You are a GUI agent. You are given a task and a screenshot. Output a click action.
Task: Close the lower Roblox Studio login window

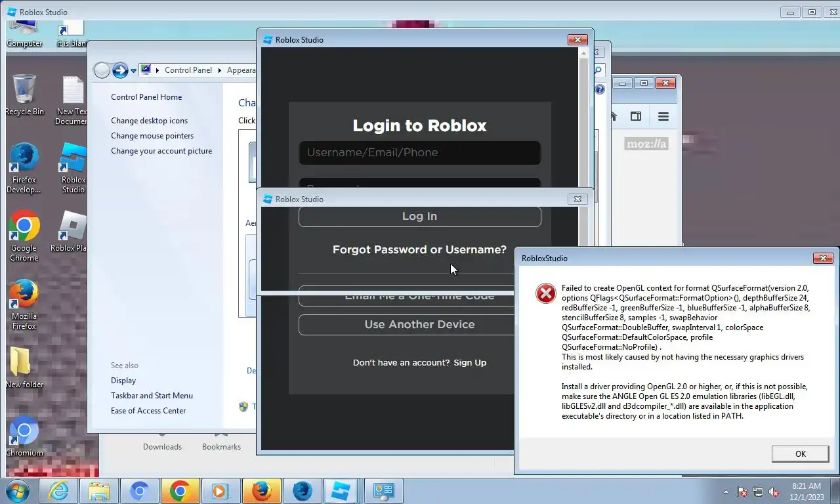click(577, 199)
